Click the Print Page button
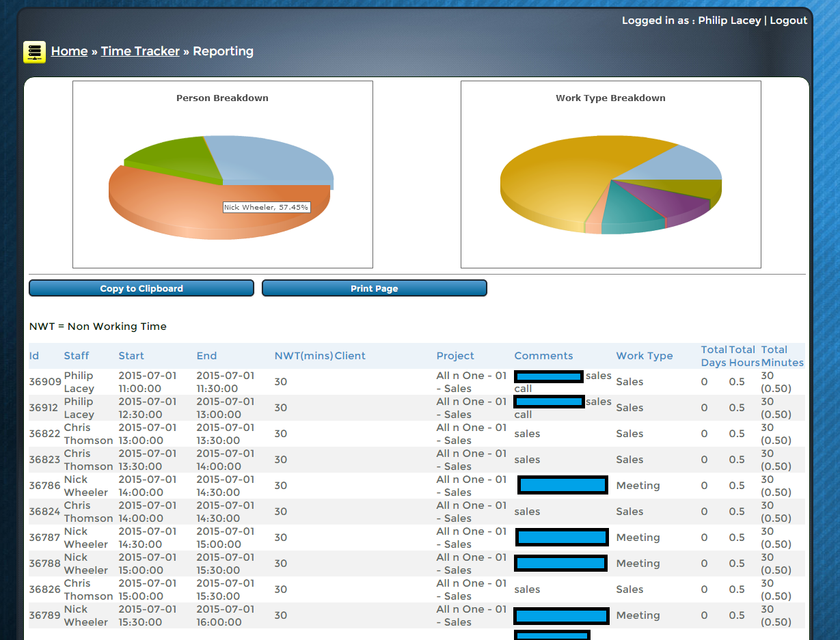 point(375,288)
